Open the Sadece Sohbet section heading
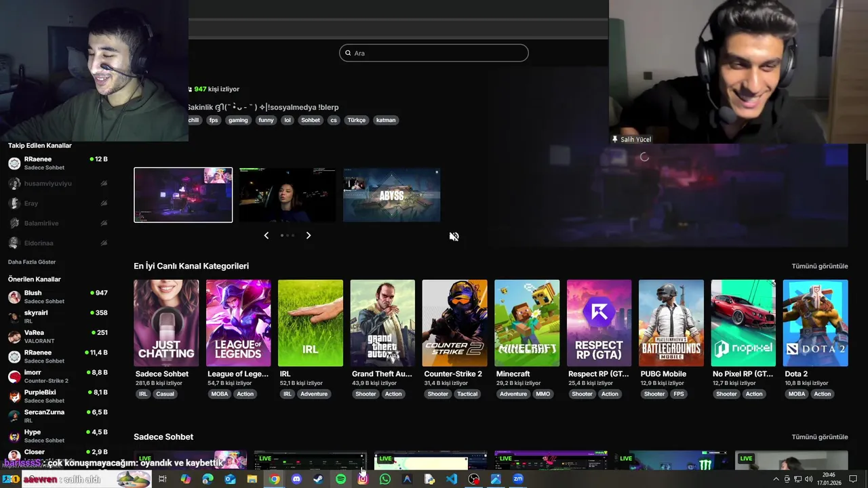The image size is (868, 488). [x=163, y=437]
